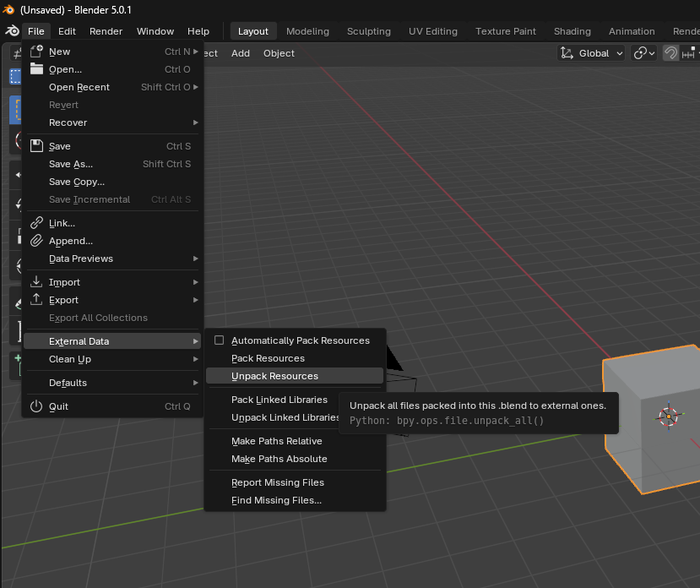Click Find Missing Files... entry
Screen dimensions: 700x588
(x=276, y=500)
